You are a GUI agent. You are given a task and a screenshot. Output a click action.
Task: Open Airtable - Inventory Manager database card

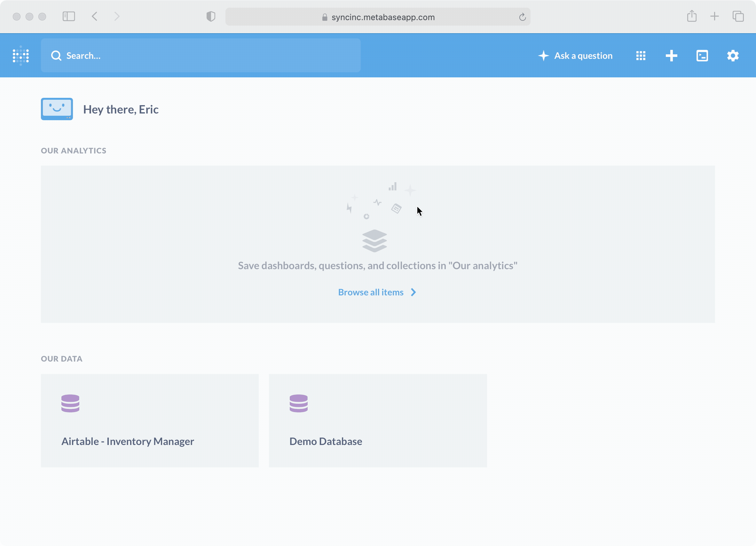pos(150,420)
